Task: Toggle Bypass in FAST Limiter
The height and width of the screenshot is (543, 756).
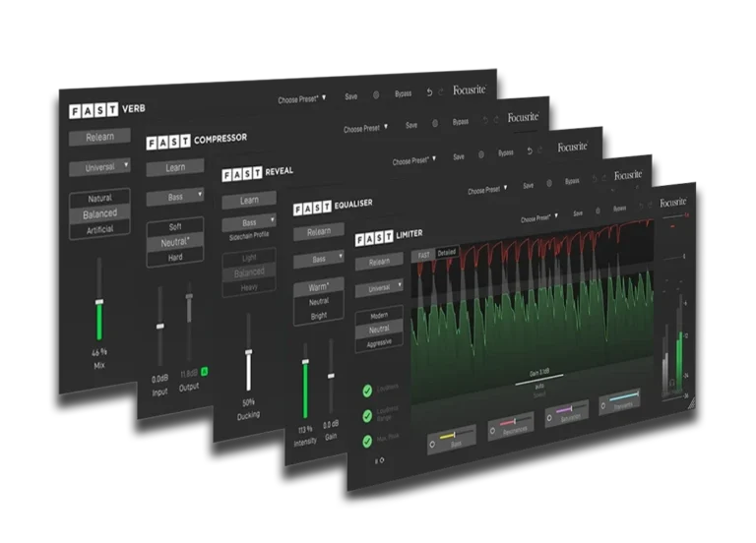Action: (619, 209)
